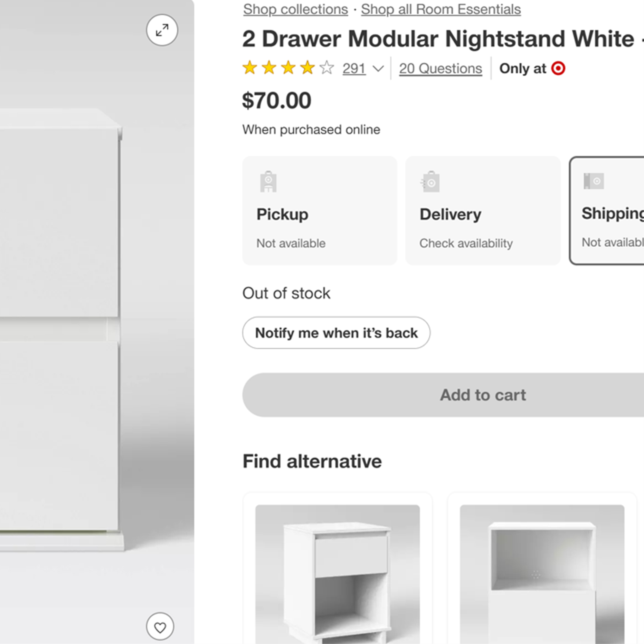644x644 pixels.
Task: Open the Shop collections link
Action: 295,9
